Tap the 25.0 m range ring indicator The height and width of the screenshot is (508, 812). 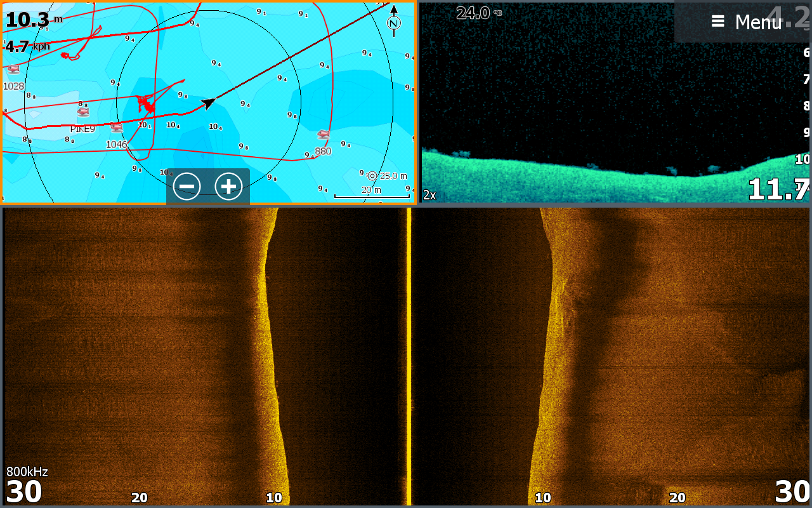coord(388,176)
